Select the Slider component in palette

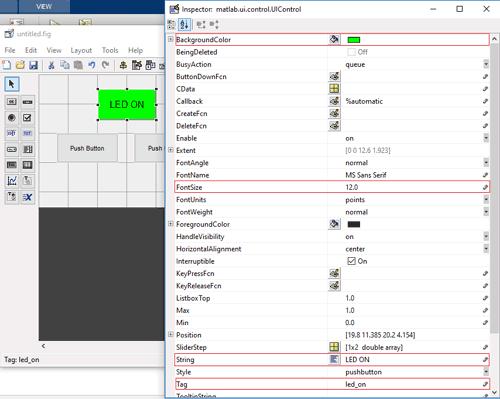click(x=27, y=102)
